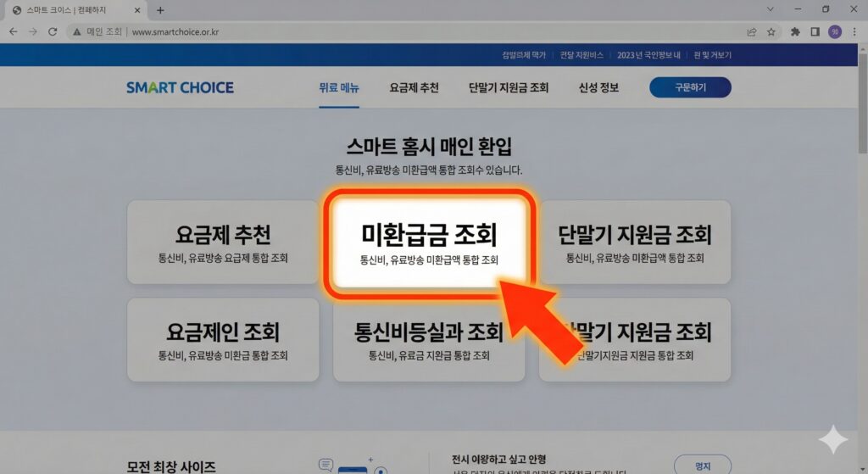Click the not-secure warning icon in address bar
Screen dimensions: 868x474
click(x=77, y=31)
